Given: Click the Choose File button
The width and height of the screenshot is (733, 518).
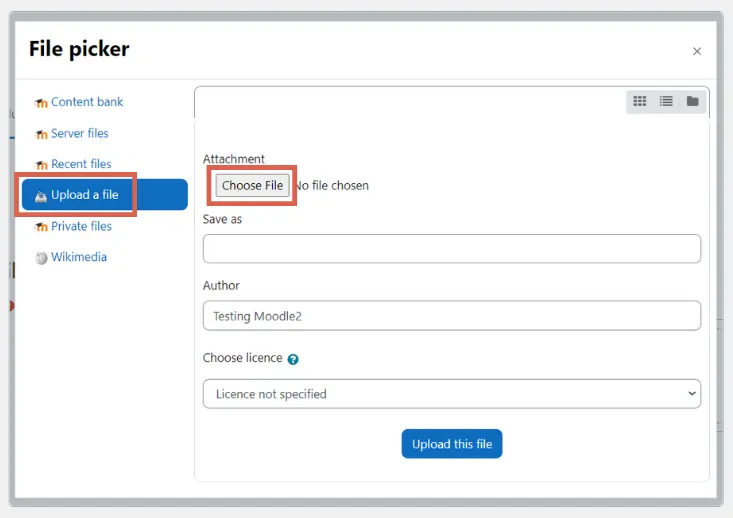Looking at the screenshot, I should click(252, 185).
